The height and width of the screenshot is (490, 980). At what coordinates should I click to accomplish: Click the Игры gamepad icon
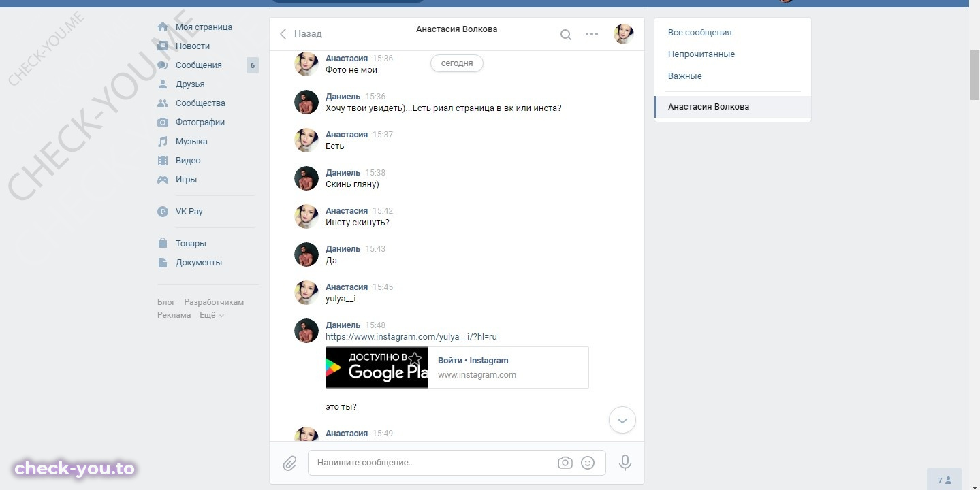tap(163, 180)
